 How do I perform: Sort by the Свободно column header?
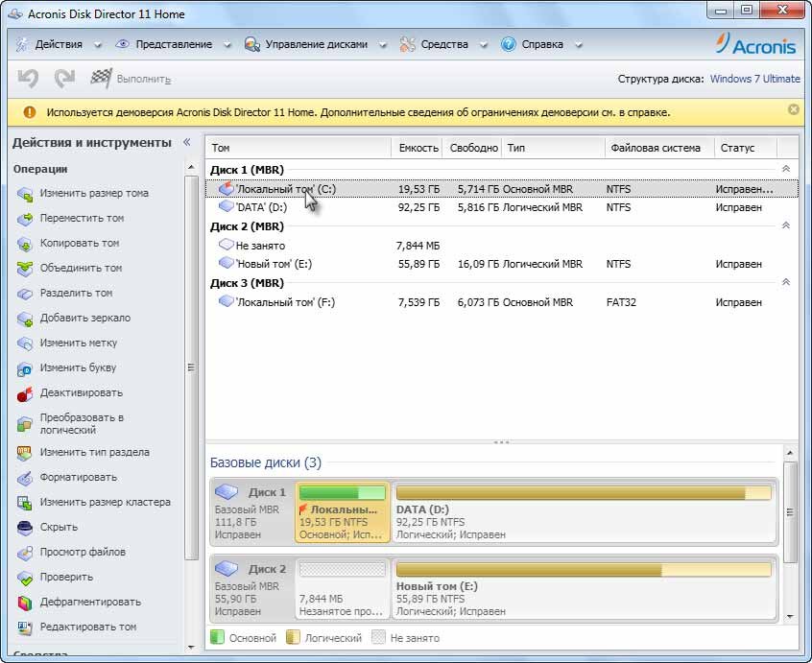point(472,148)
